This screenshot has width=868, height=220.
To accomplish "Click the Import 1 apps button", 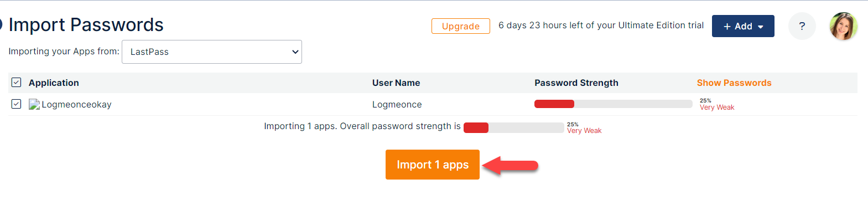I will click(x=433, y=165).
